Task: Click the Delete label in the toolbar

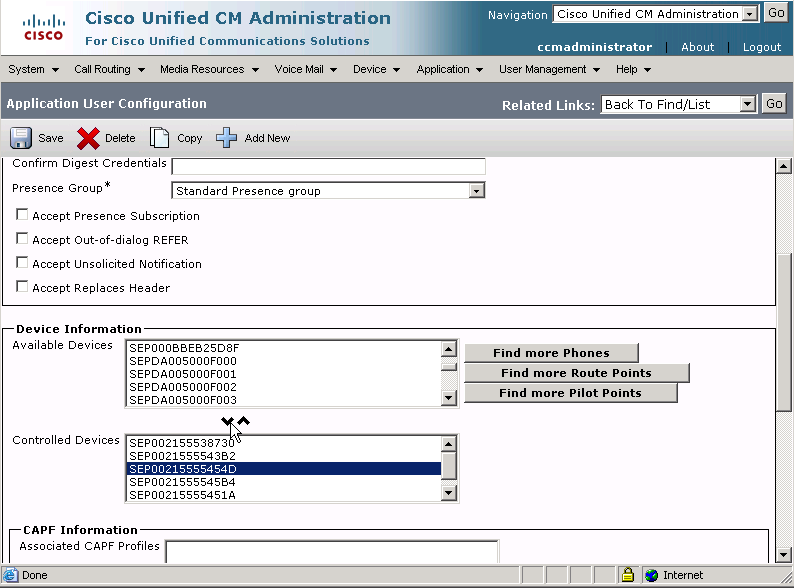Action: point(120,138)
